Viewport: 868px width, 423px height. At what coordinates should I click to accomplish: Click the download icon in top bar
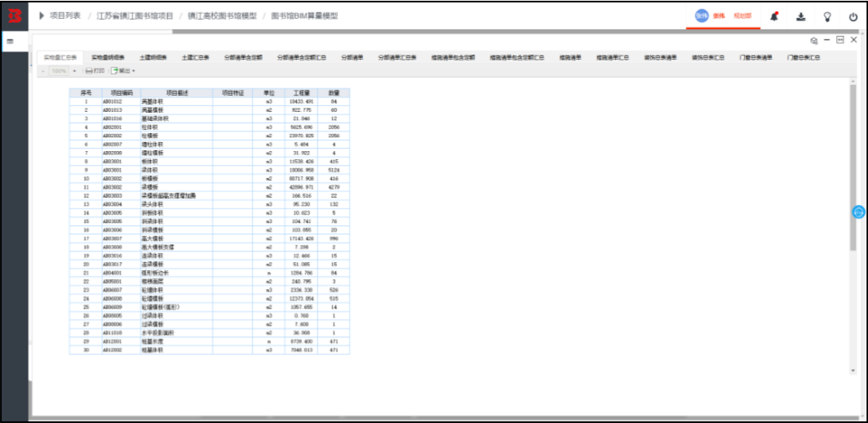[800, 16]
